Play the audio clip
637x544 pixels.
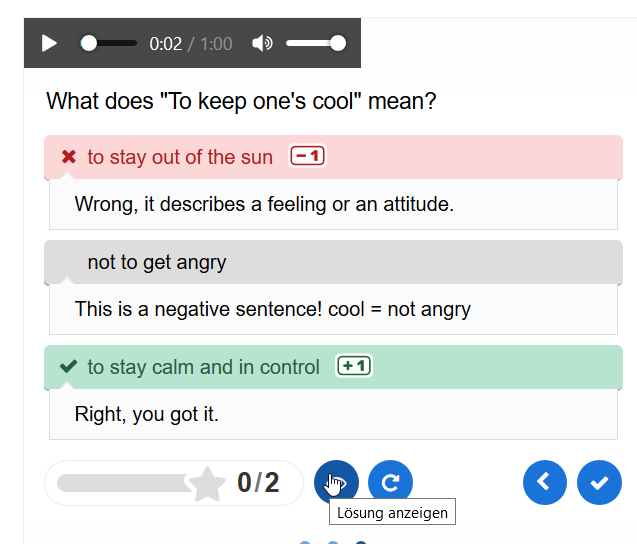coord(49,43)
